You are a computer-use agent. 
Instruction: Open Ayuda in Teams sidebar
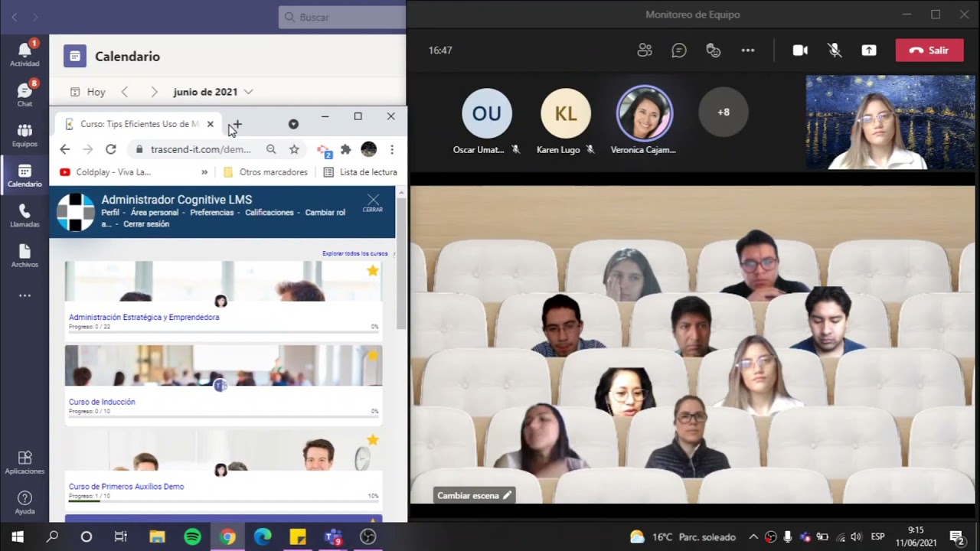point(24,502)
